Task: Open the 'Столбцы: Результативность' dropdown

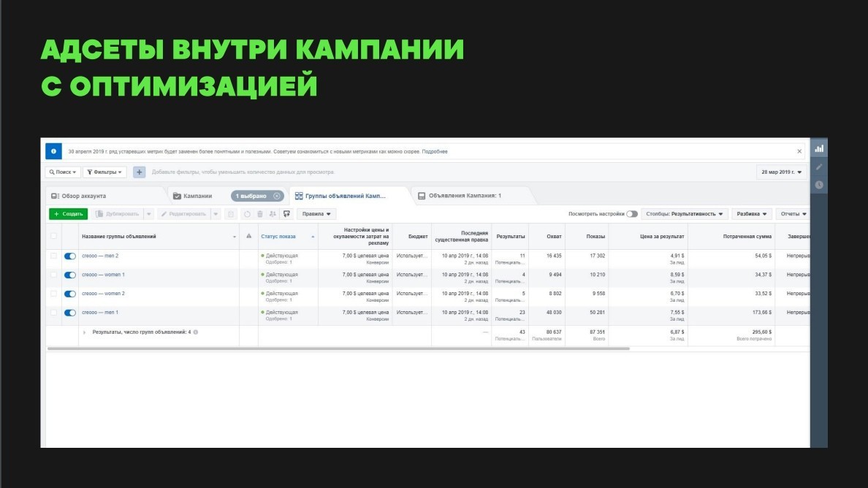Action: click(x=684, y=213)
